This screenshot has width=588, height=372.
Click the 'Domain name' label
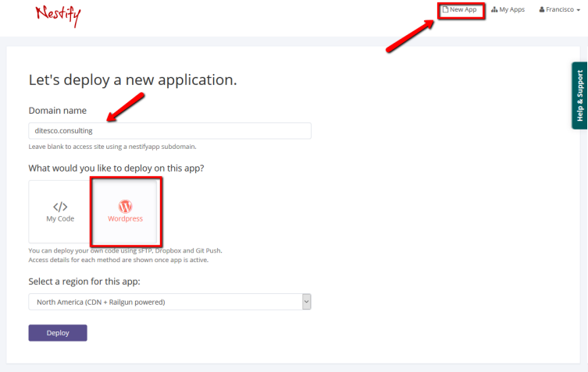57,111
